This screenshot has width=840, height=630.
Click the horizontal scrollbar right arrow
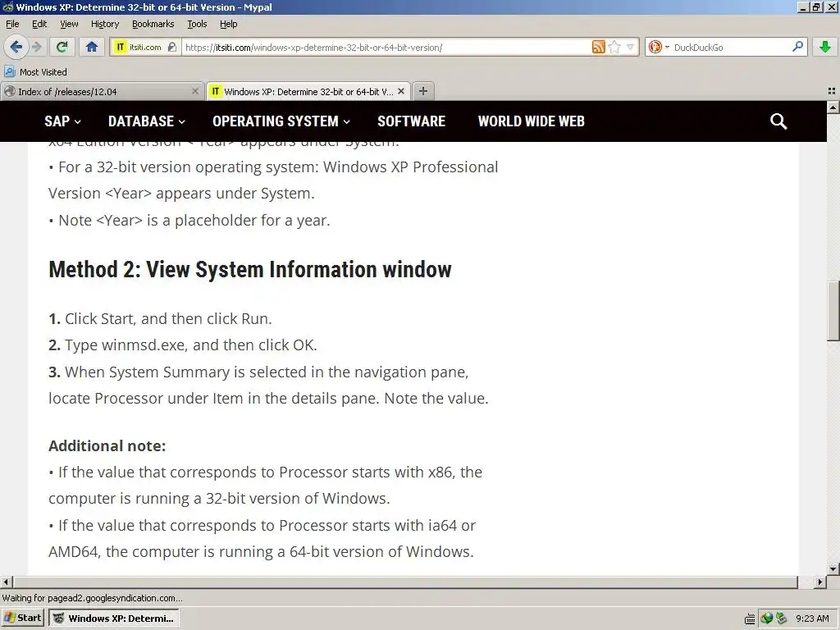pos(820,582)
